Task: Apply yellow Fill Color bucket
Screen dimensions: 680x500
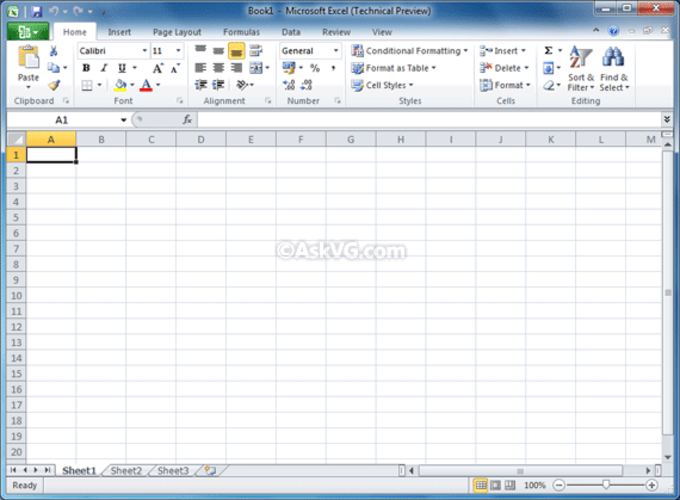Action: point(121,85)
